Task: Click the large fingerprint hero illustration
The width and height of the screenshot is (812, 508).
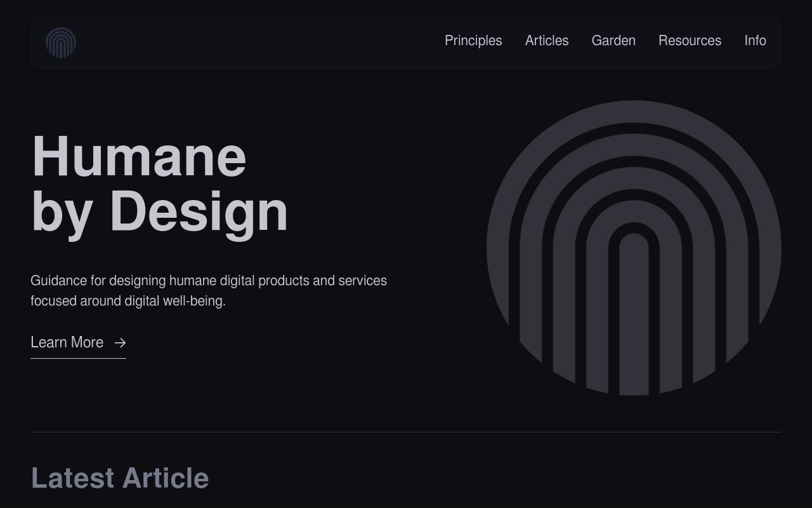Action: click(x=633, y=249)
